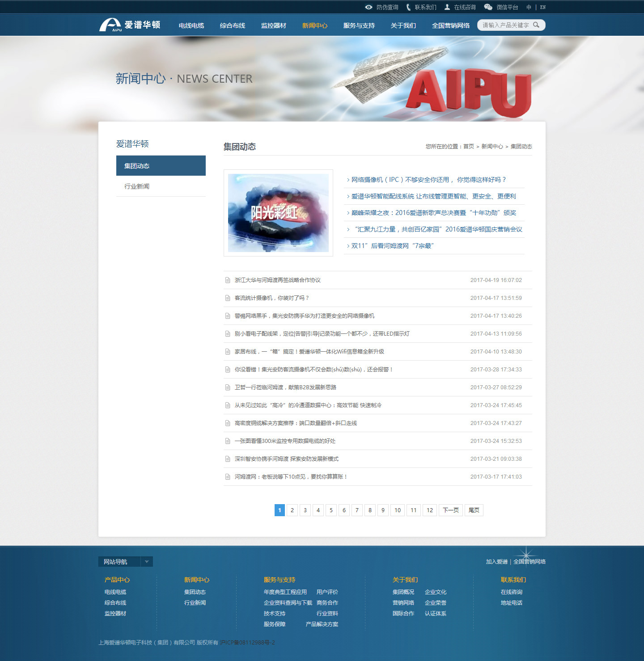Open footer link 地址电话
This screenshot has width=644, height=661.
[x=512, y=603]
